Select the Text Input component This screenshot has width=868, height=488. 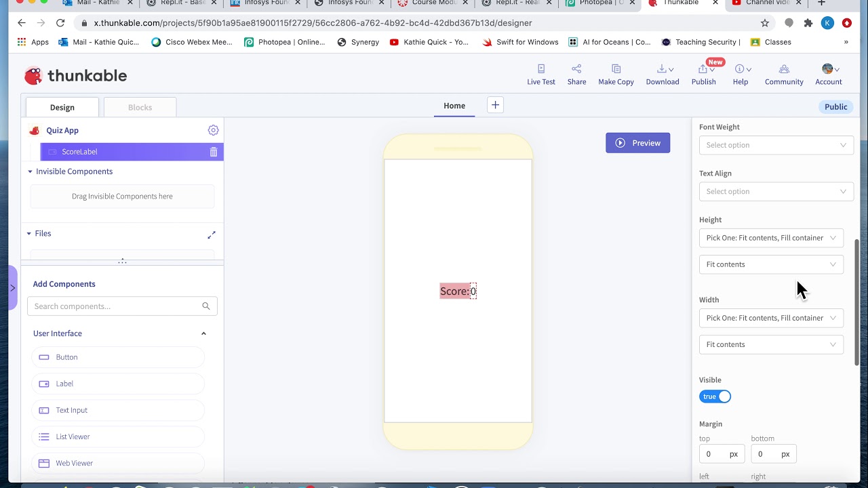pos(118,410)
